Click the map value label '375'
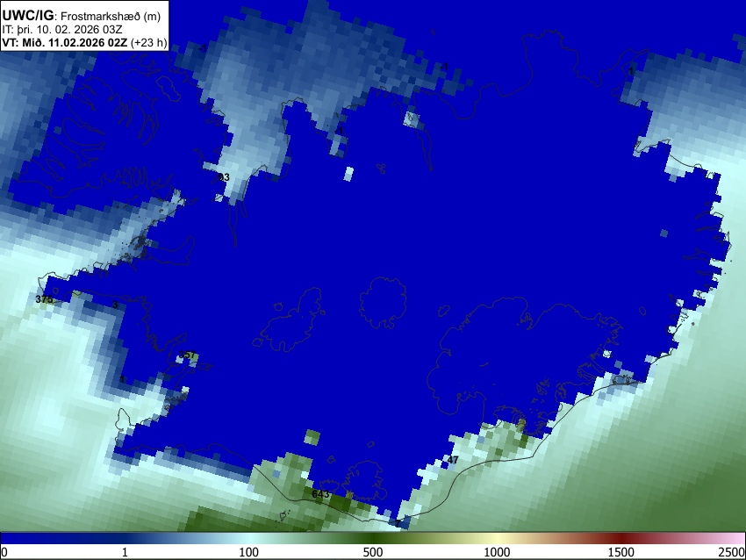The image size is (746, 560). point(44,299)
